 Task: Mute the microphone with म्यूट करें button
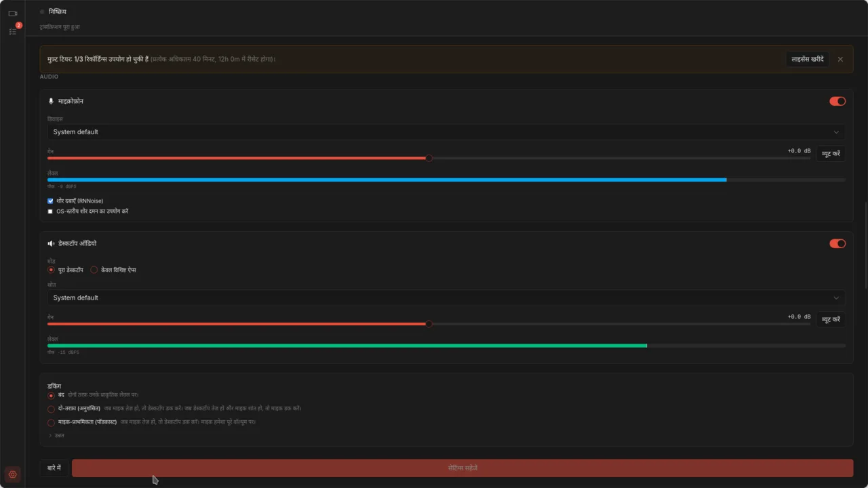(831, 154)
